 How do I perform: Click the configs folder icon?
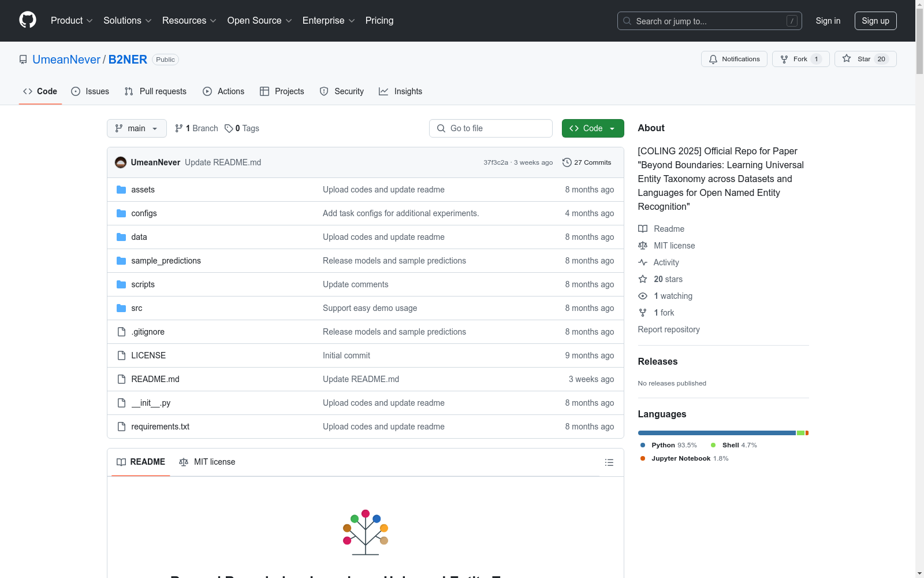[121, 213]
